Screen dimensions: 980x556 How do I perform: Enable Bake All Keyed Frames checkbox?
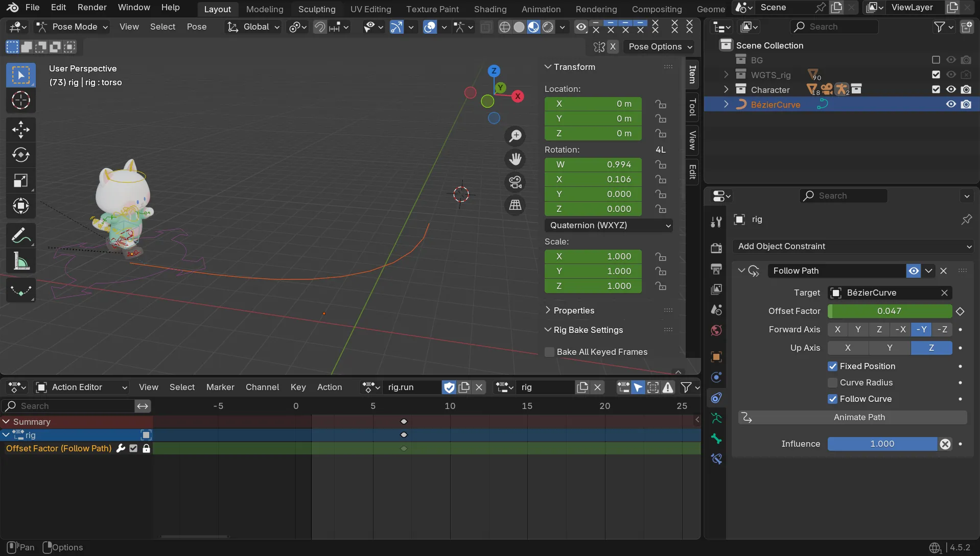(x=550, y=352)
